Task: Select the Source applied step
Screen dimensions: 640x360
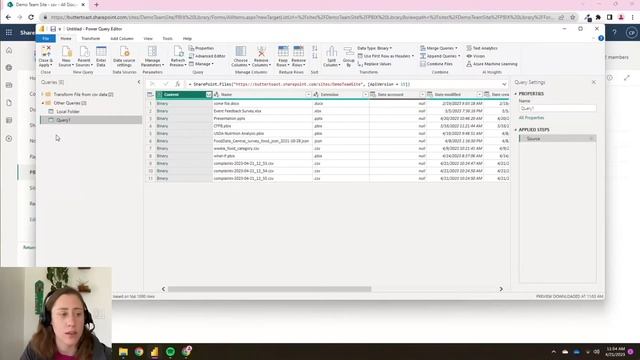Action: click(x=557, y=139)
